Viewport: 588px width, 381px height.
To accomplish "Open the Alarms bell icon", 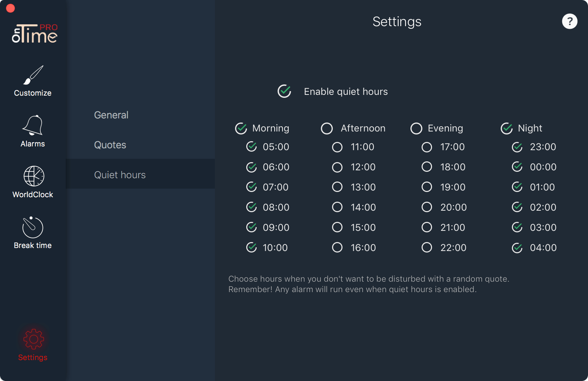I will point(33,125).
